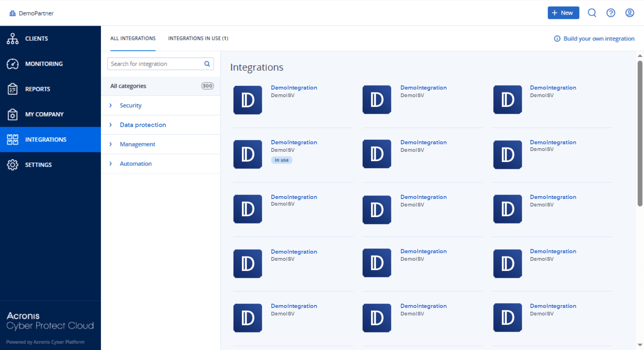Open Settings gear icon in sidebar

(13, 165)
